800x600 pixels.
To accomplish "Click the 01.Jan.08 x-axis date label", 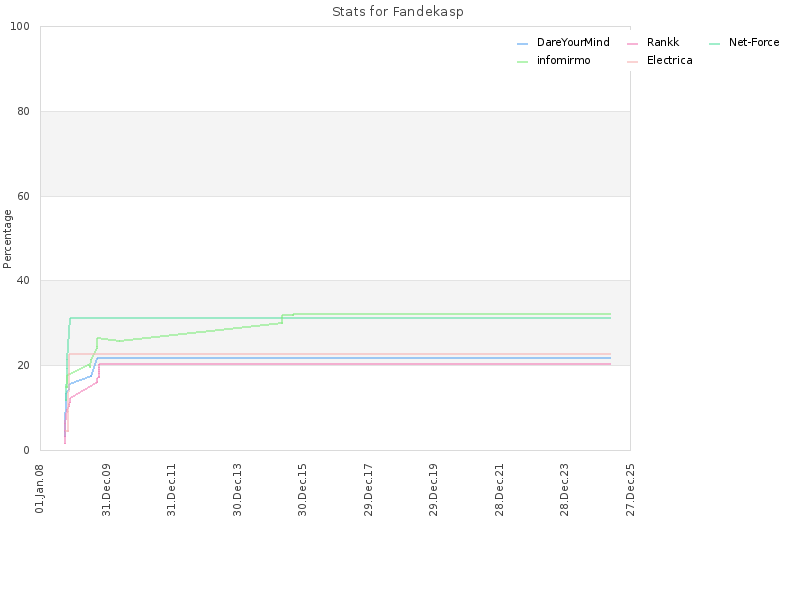I will 39,489.
